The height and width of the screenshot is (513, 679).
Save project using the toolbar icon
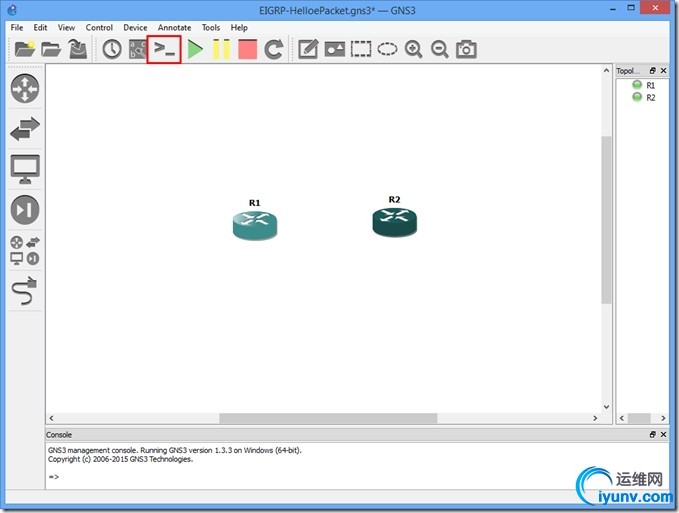pos(78,49)
